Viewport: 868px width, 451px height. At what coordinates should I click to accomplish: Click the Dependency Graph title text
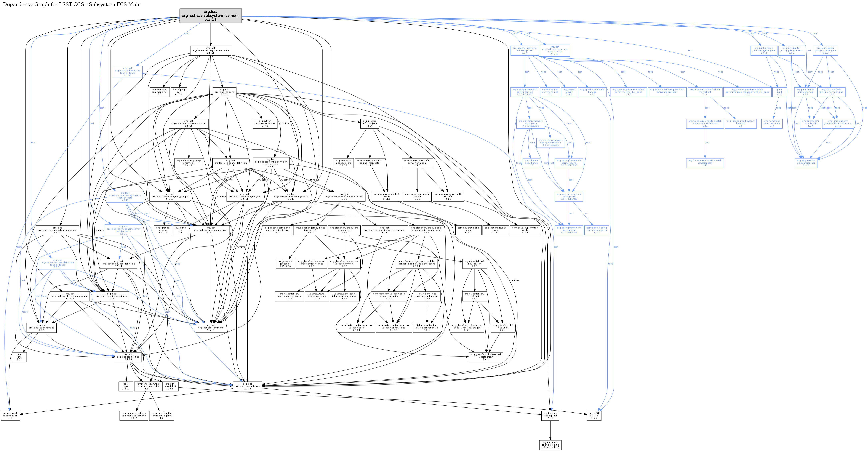tap(72, 4)
